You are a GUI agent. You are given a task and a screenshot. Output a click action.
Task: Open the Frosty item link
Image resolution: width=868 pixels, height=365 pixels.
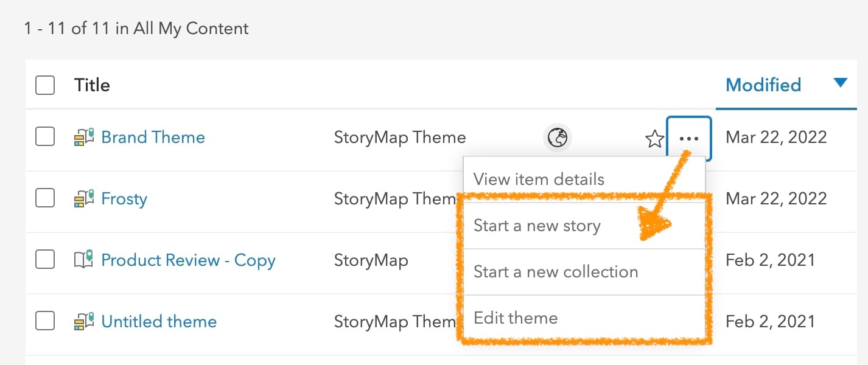click(124, 199)
